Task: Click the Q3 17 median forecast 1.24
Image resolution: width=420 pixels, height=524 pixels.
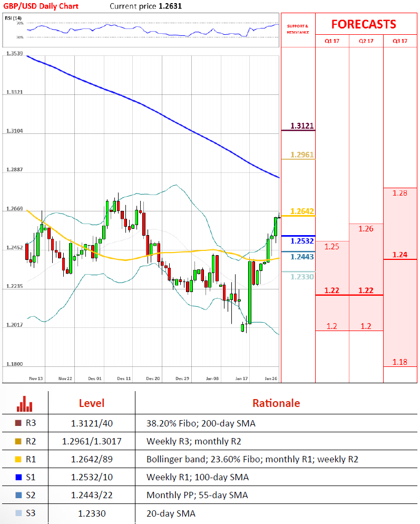Action: coord(400,255)
